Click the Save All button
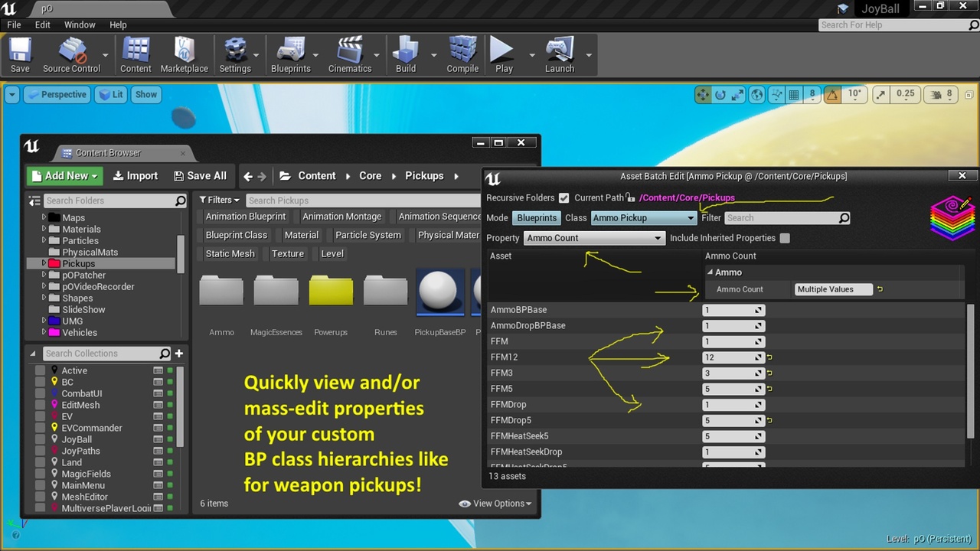Screen dimensions: 980x551 coord(201,176)
